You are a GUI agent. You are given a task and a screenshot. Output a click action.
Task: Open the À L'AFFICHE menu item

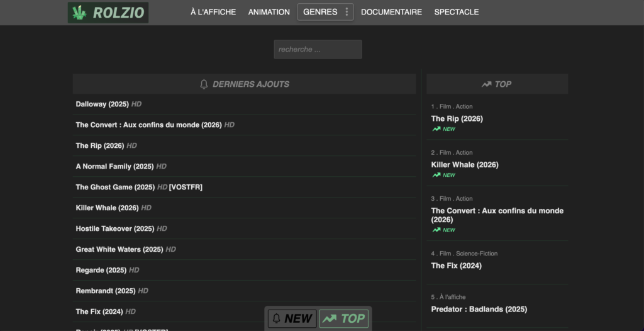213,12
